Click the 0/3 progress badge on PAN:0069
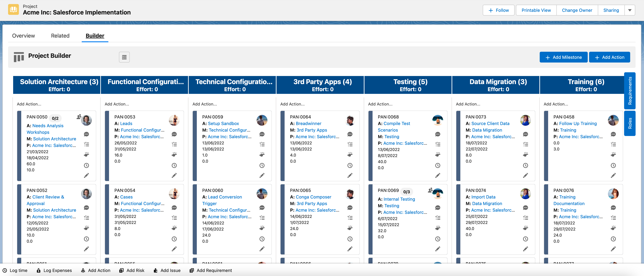Viewport: 644px width, 276px height. click(x=406, y=192)
